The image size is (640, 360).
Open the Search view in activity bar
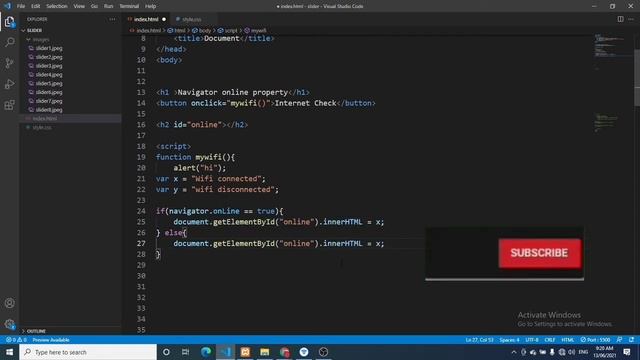9,42
